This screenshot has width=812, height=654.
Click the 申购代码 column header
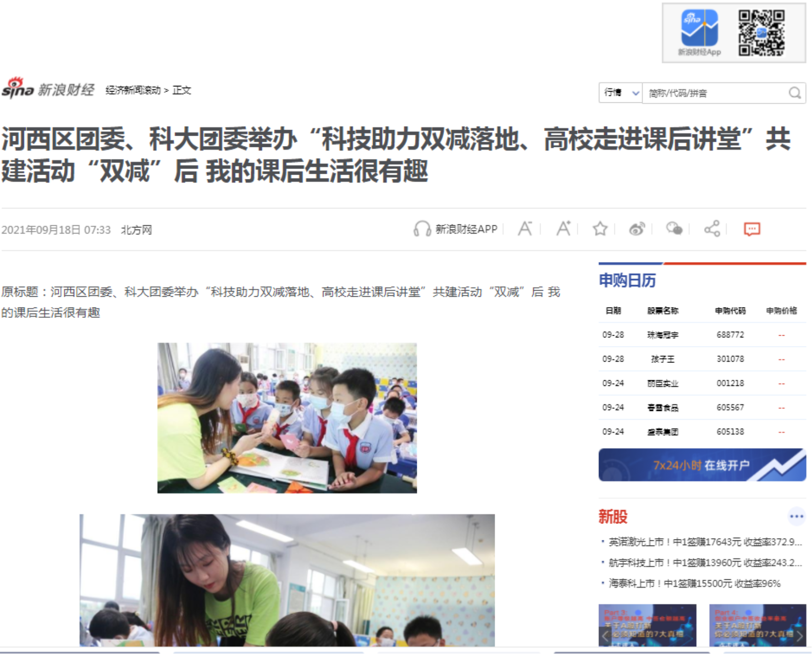(x=730, y=310)
